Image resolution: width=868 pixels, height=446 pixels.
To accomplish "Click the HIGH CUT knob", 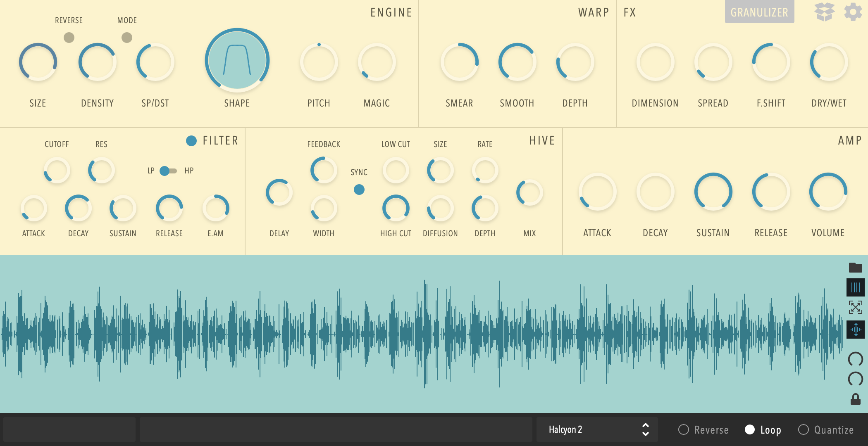I will (x=396, y=208).
